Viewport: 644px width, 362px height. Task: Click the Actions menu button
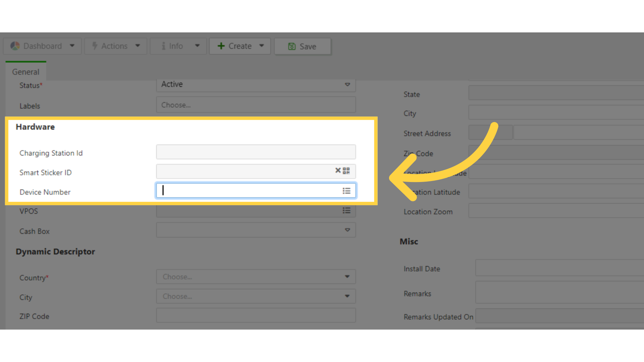point(116,46)
